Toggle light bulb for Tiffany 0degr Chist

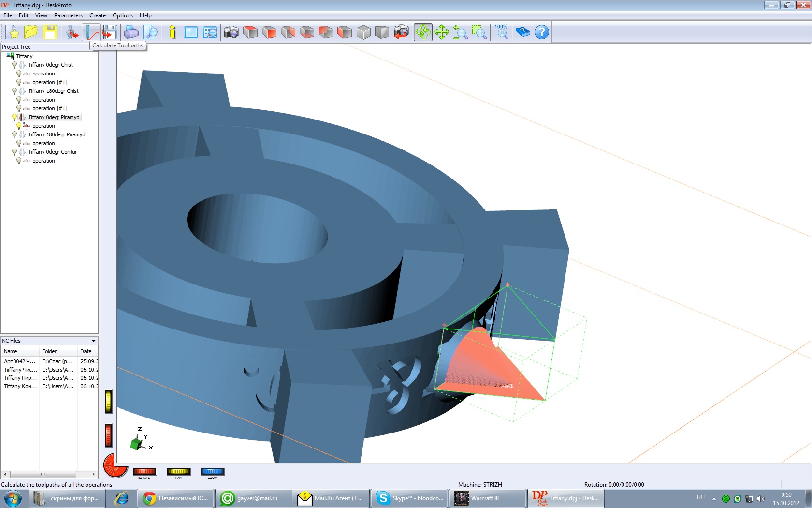point(14,65)
